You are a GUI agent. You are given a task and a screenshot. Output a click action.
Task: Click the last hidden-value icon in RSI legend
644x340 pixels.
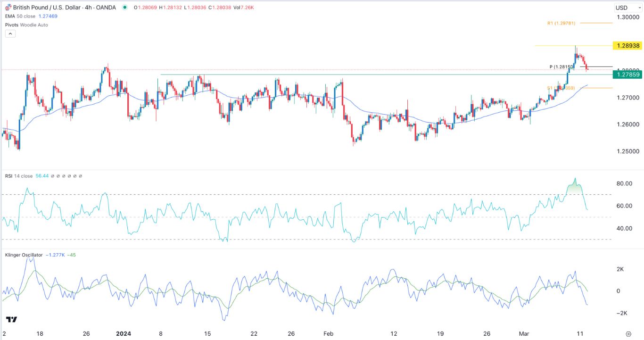(x=80, y=175)
